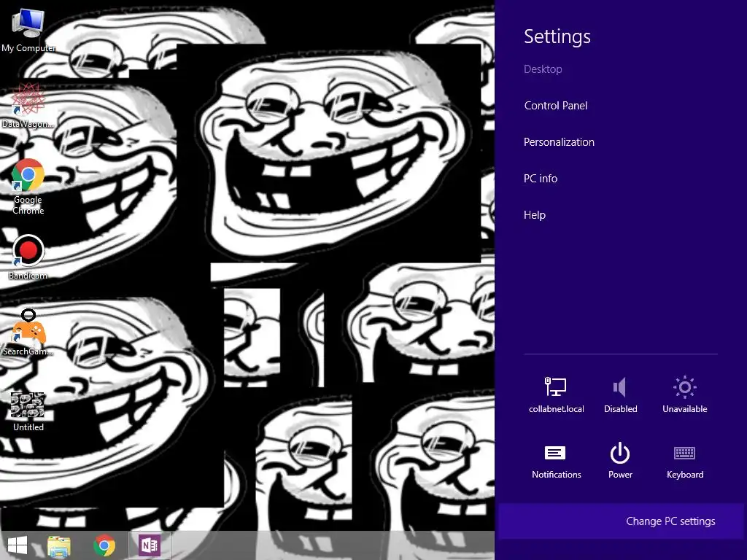
Task: Open the collabnet.local network icon
Action: [x=556, y=394]
